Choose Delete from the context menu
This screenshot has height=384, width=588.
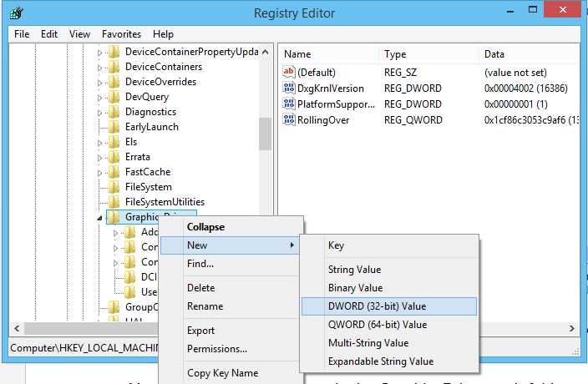coord(231,288)
